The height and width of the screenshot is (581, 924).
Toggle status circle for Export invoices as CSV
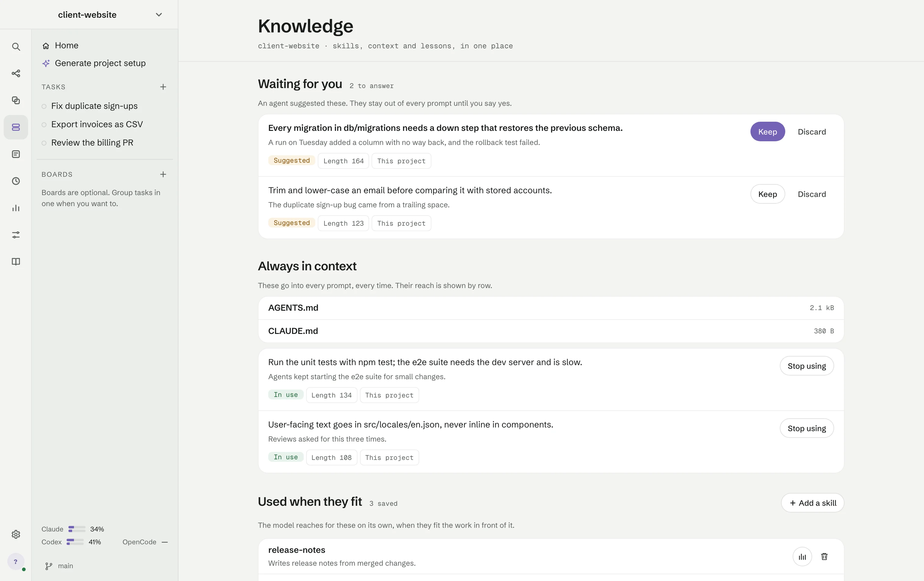pyautogui.click(x=44, y=125)
